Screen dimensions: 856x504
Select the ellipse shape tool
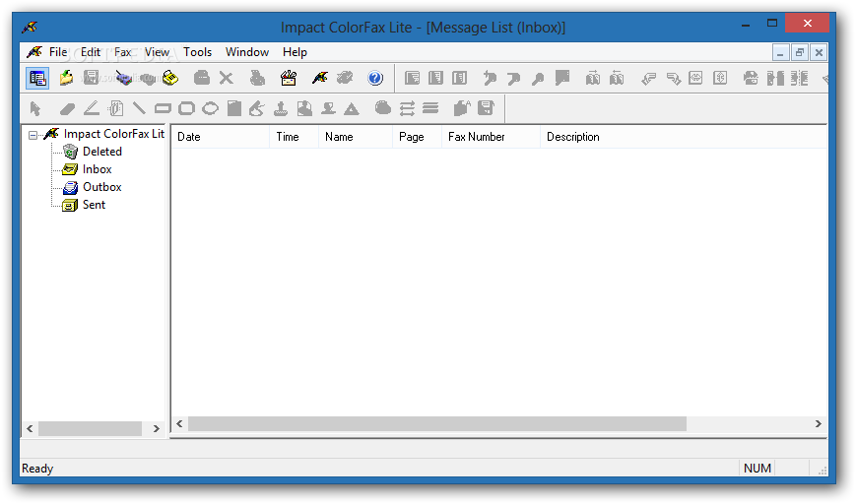coord(210,108)
